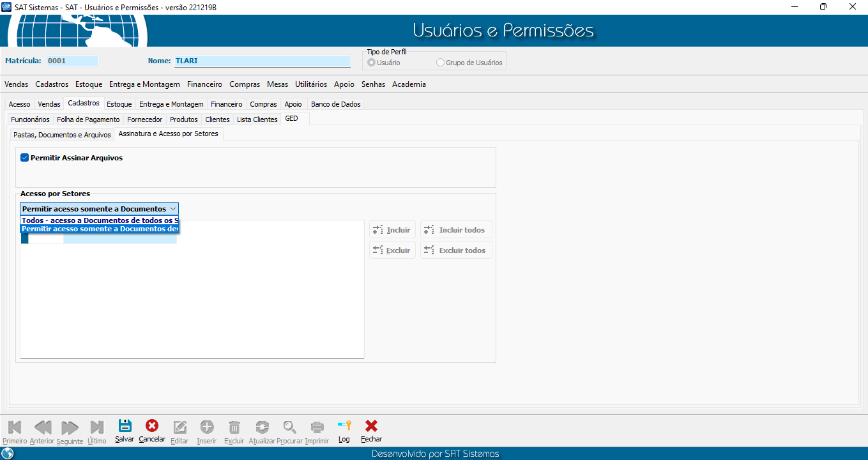
Task: Switch to Pastas, Documentos e Arquivos tab
Action: coord(62,135)
